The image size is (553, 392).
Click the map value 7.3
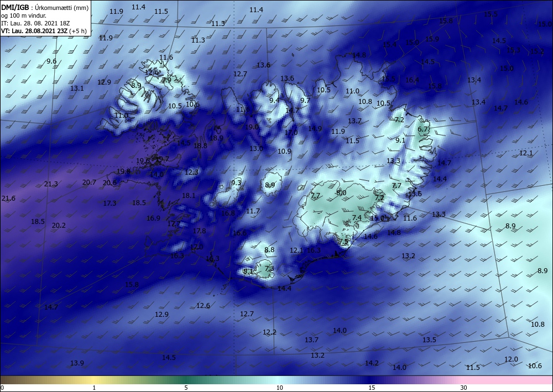click(269, 268)
